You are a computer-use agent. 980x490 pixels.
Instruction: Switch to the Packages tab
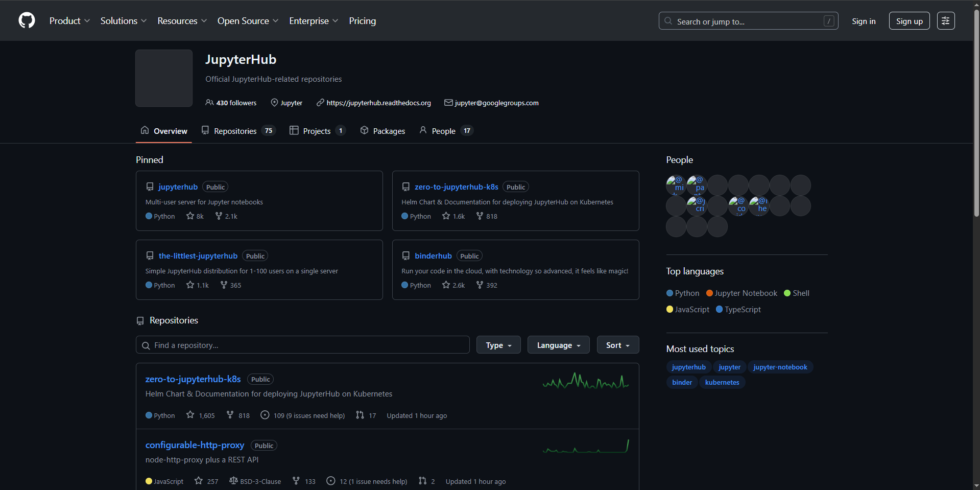pyautogui.click(x=383, y=131)
